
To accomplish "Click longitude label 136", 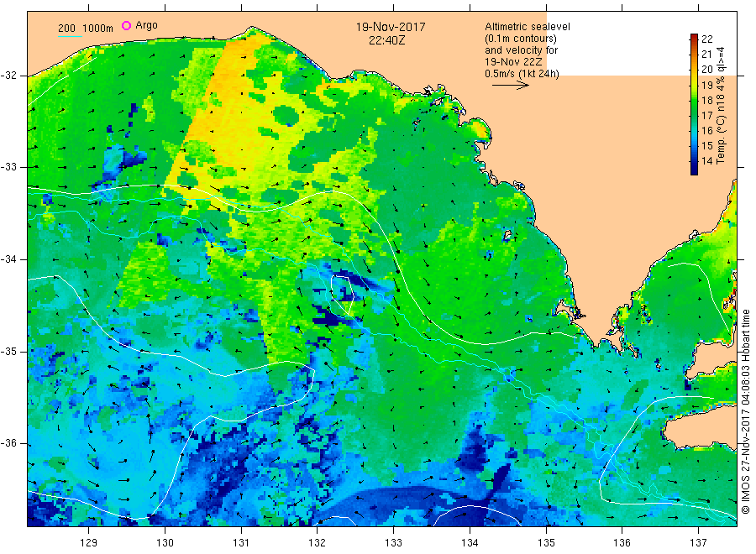I will (622, 543).
